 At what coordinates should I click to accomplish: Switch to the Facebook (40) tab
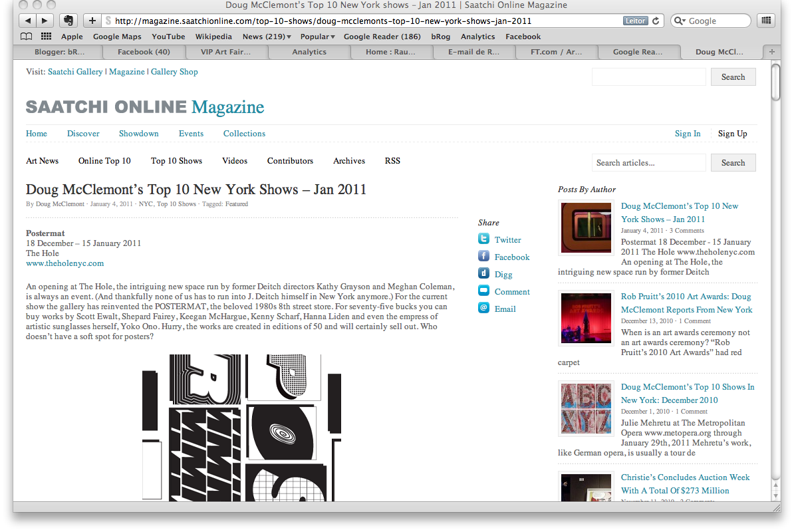tap(144, 52)
